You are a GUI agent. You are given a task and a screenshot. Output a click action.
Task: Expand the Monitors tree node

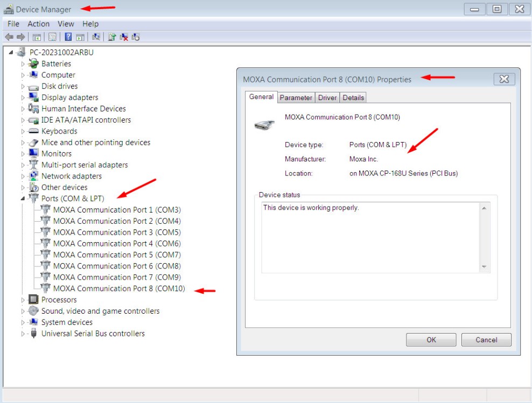[23, 153]
